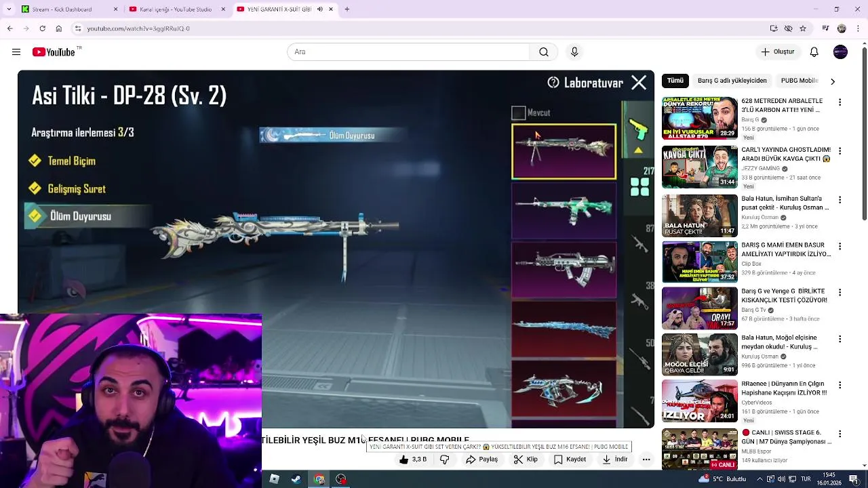Open more video actions ellipsis

(646, 460)
